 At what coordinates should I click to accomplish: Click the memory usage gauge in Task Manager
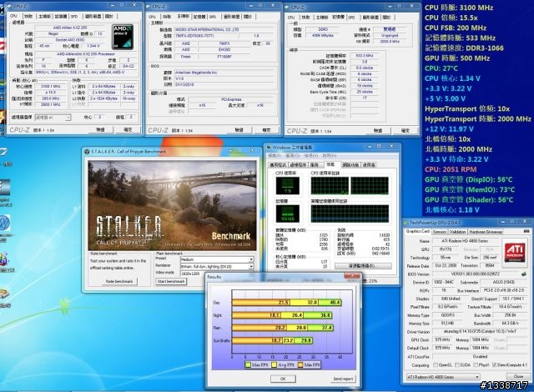tap(287, 214)
